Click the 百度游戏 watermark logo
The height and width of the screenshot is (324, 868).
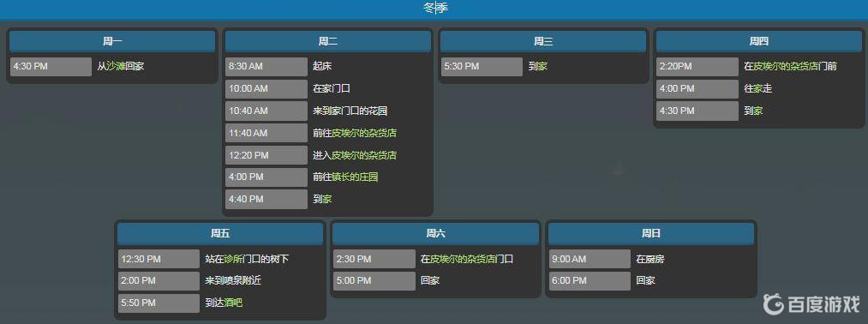pyautogui.click(x=811, y=304)
